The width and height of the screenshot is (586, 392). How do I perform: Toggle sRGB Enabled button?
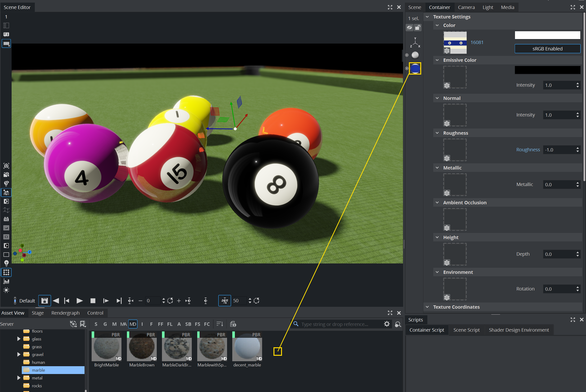pos(547,49)
